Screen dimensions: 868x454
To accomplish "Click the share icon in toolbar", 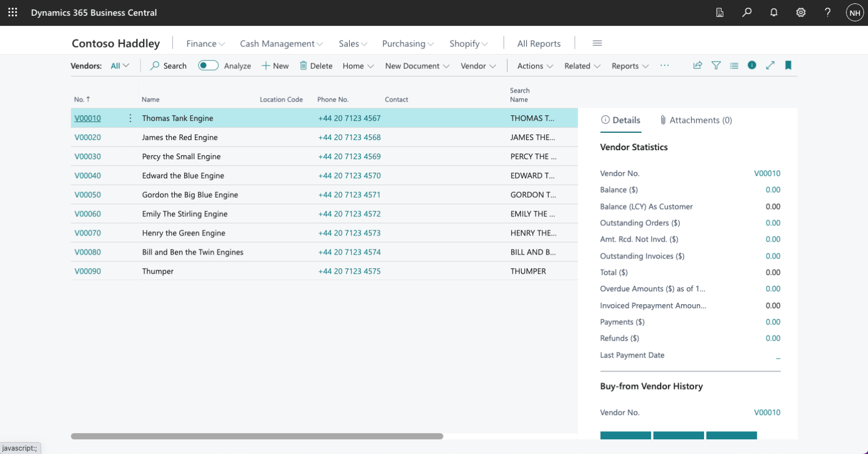I will (698, 66).
